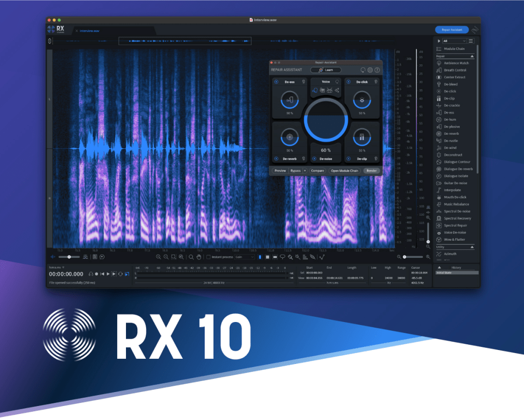524x420 pixels.
Task: Switch to the INTERVIEW.WAV file tab
Action: 91,31
